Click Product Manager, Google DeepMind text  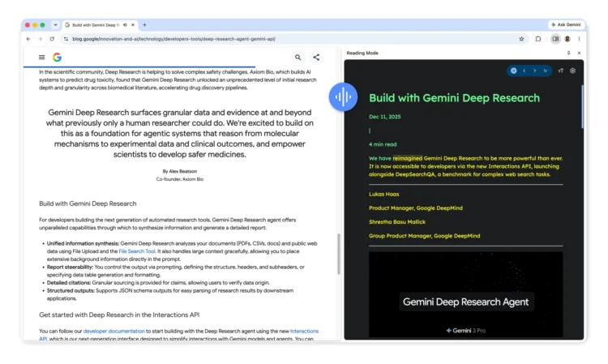click(x=416, y=208)
